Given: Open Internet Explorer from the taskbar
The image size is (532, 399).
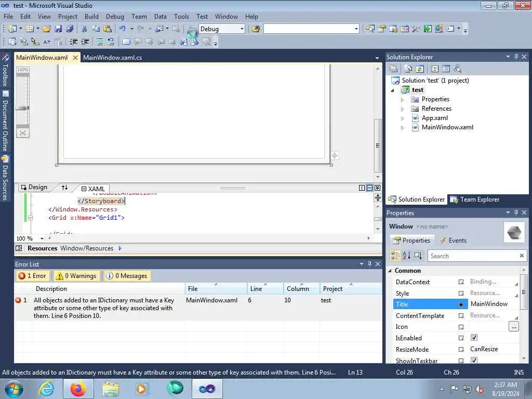Looking at the screenshot, I should pyautogui.click(x=46, y=389).
